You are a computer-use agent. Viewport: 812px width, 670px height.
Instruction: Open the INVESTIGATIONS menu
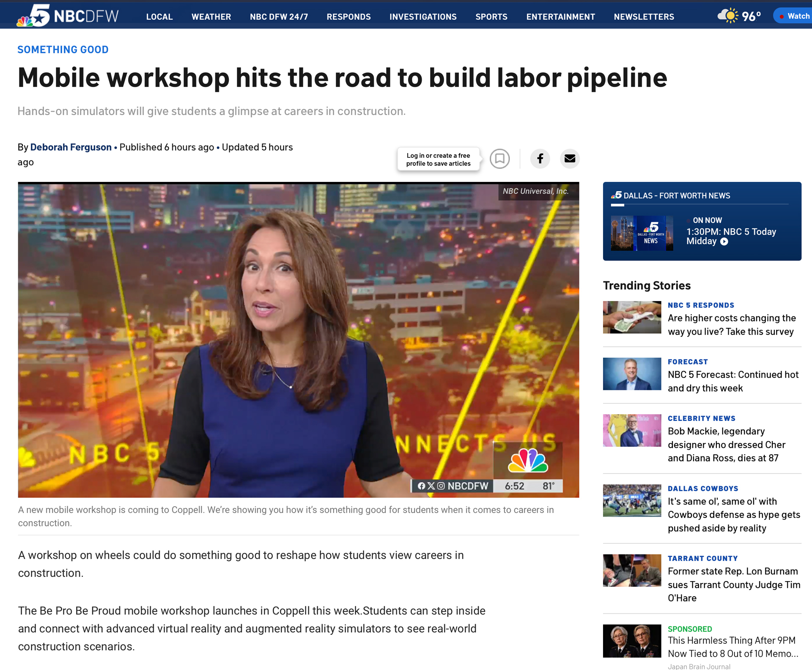click(x=423, y=16)
